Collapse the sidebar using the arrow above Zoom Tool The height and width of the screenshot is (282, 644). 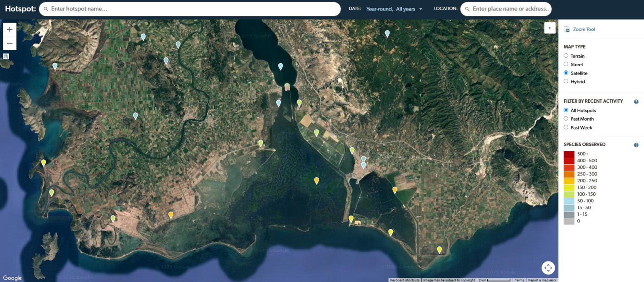550,28
